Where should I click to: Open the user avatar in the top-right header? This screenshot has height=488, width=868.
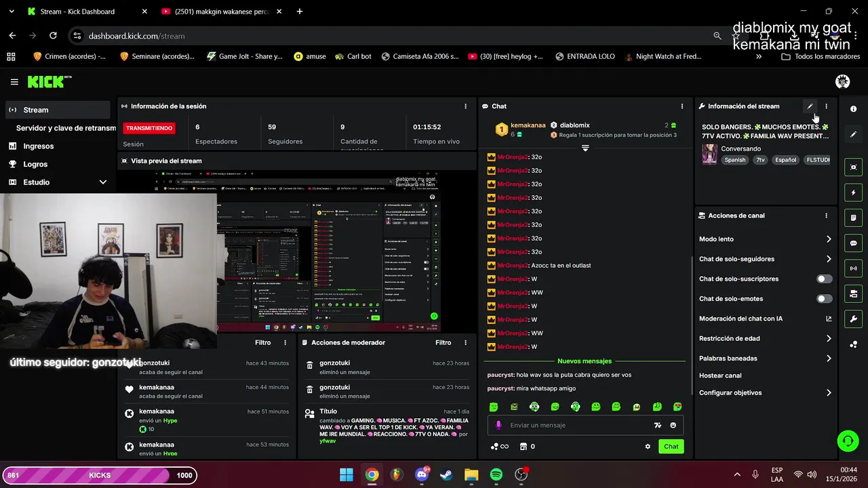(x=842, y=82)
